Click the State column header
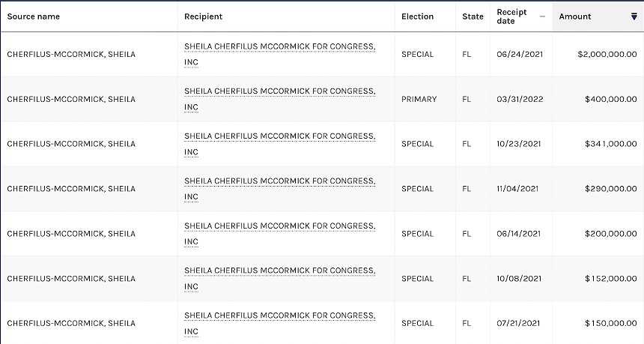This screenshot has height=344, width=644. click(473, 16)
